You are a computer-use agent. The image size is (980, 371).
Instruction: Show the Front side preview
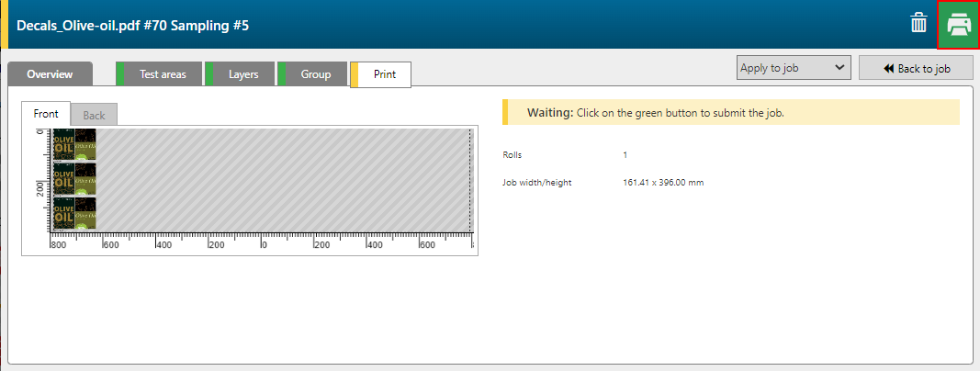click(46, 114)
